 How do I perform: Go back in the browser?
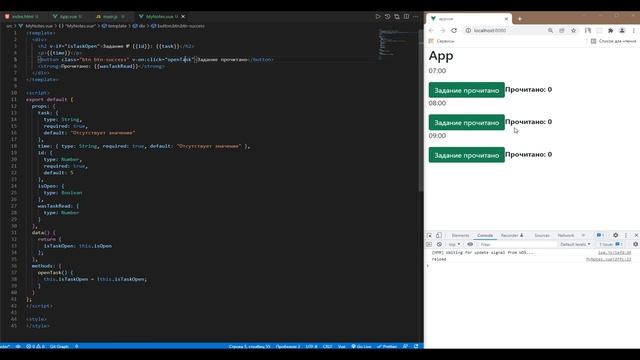(431, 31)
